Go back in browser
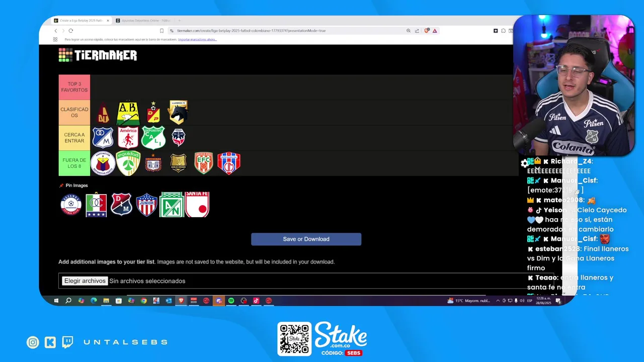Image resolution: width=644 pixels, height=362 pixels. [x=55, y=31]
